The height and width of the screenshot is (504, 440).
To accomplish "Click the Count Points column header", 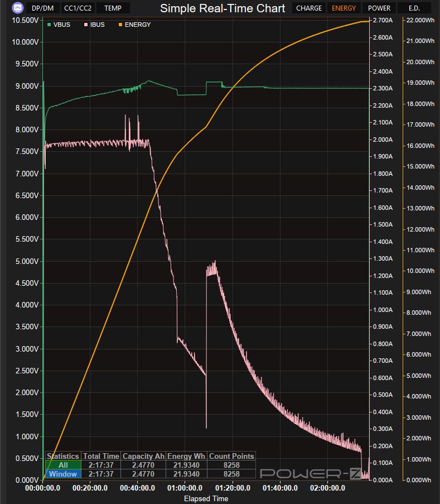I will pyautogui.click(x=231, y=456).
